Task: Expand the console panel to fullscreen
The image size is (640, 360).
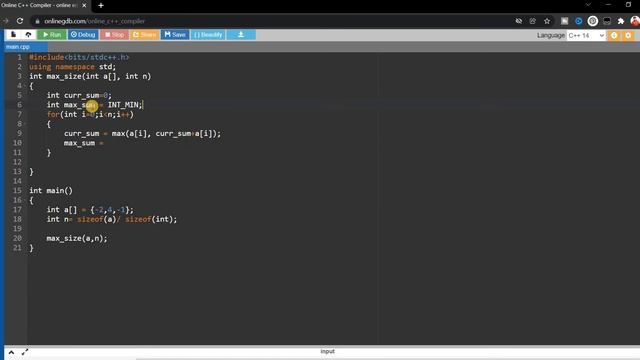Action: tap(25, 352)
